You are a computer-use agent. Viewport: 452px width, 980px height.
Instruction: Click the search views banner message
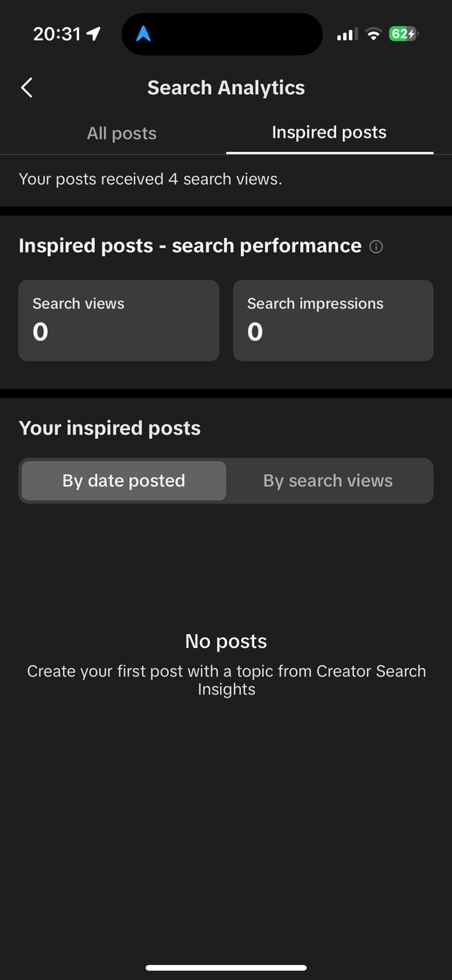[x=150, y=179]
